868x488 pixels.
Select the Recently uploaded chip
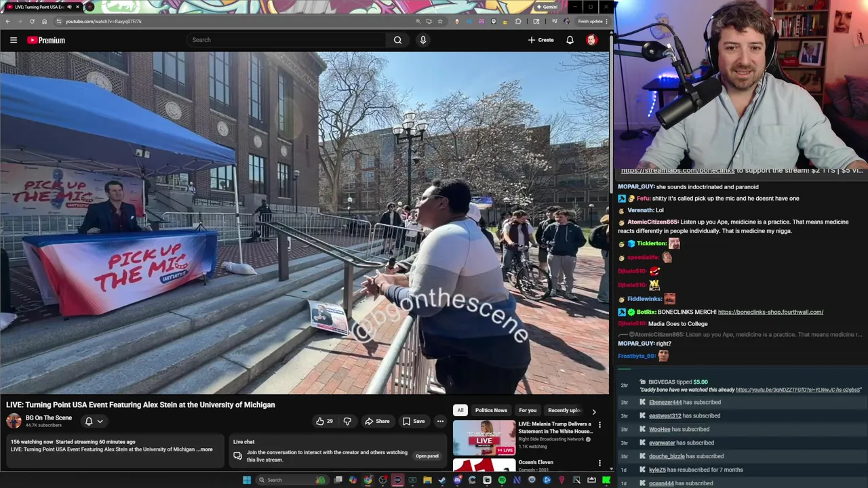point(564,410)
